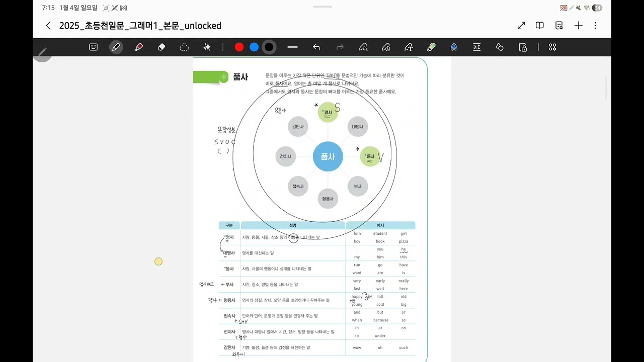
Task: Tap the handwritten 문장성분 note in the margin
Action: (x=226, y=130)
